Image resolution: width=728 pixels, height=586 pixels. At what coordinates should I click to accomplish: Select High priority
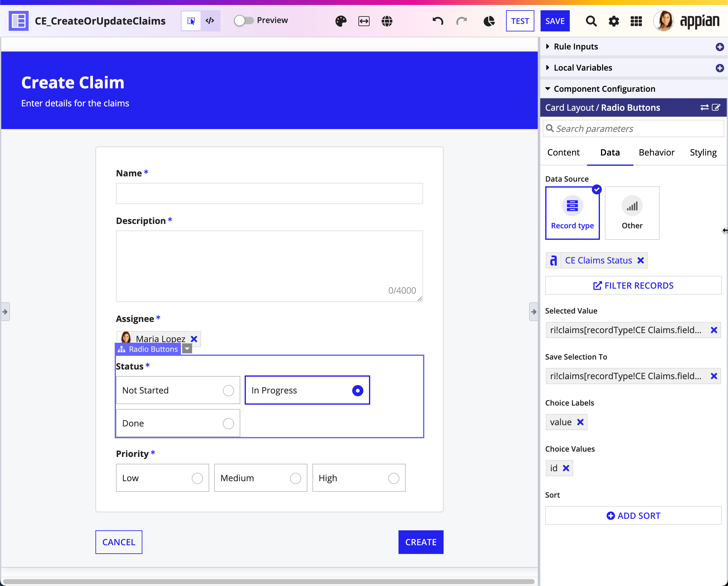click(359, 478)
